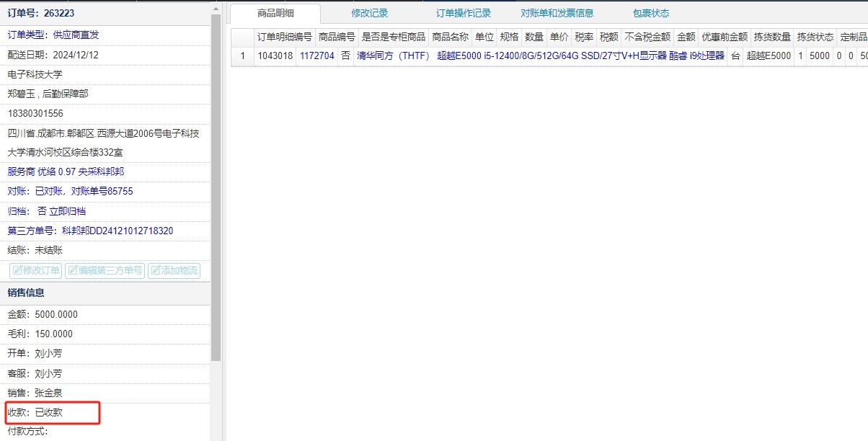868x441 pixels.
Task: Click the 毛利: 150.0000 row
Action: coord(105,334)
